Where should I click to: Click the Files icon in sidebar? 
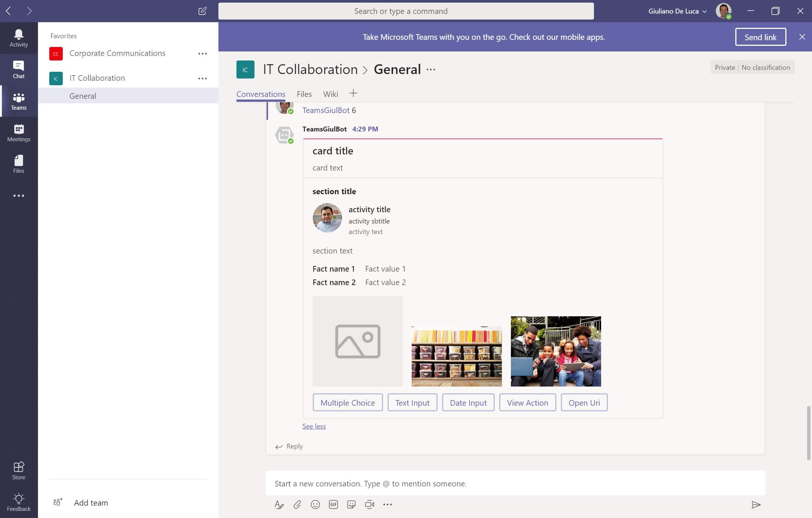point(18,163)
